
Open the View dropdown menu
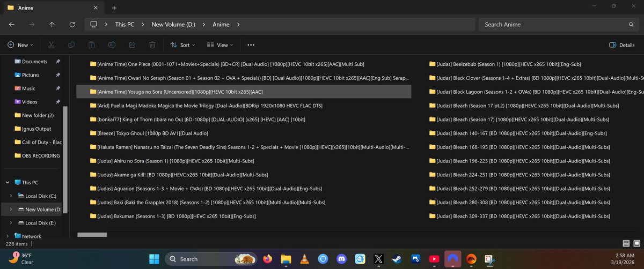[221, 46]
